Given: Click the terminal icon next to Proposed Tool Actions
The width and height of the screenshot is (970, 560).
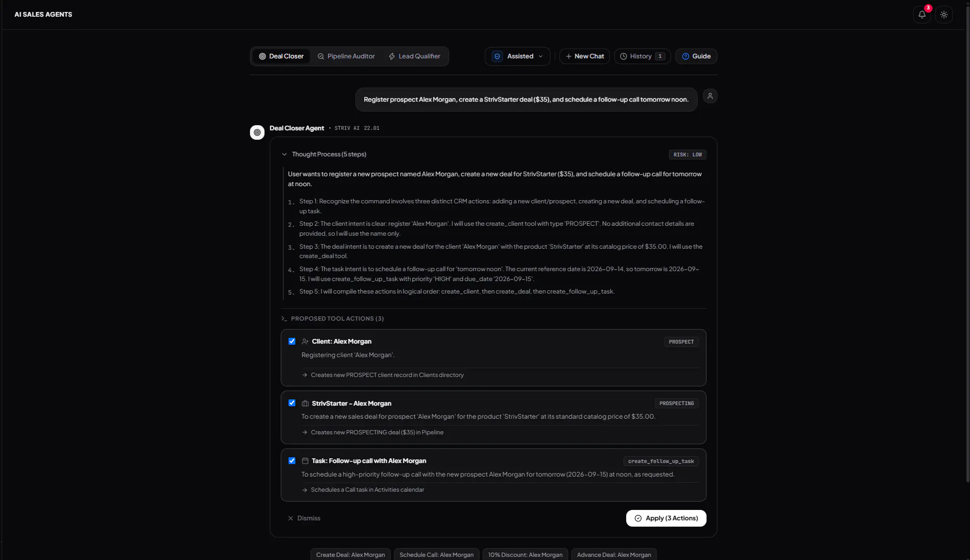Looking at the screenshot, I should click(284, 319).
